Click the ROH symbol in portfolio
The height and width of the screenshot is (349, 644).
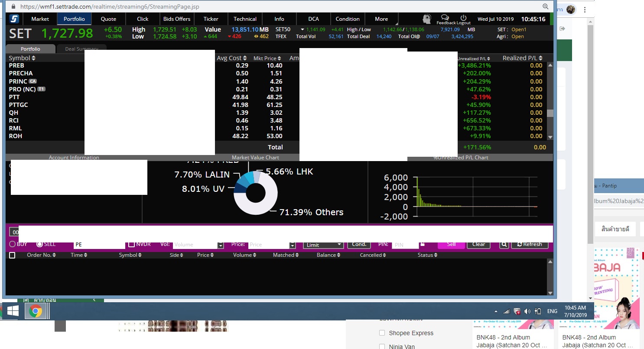(x=16, y=136)
